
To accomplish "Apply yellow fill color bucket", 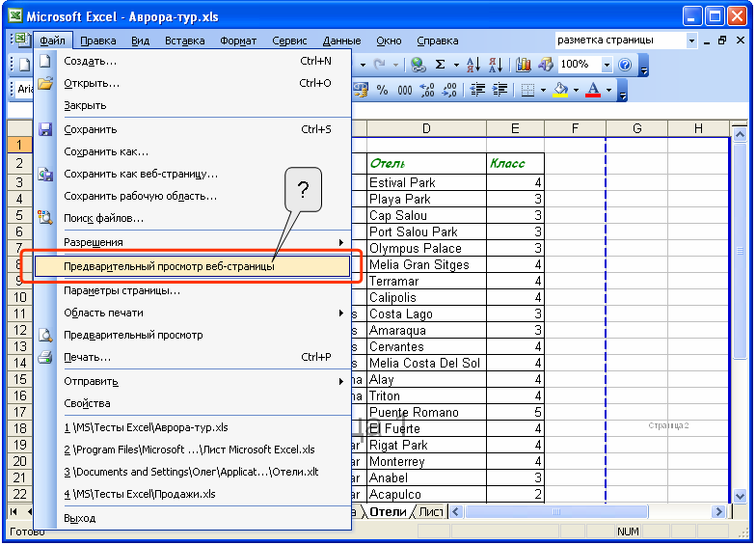I will [560, 90].
